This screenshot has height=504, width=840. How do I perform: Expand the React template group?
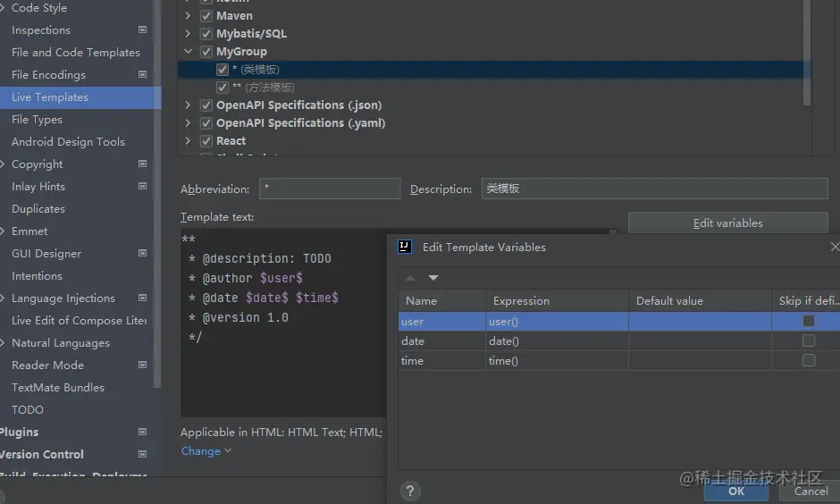pyautogui.click(x=188, y=141)
